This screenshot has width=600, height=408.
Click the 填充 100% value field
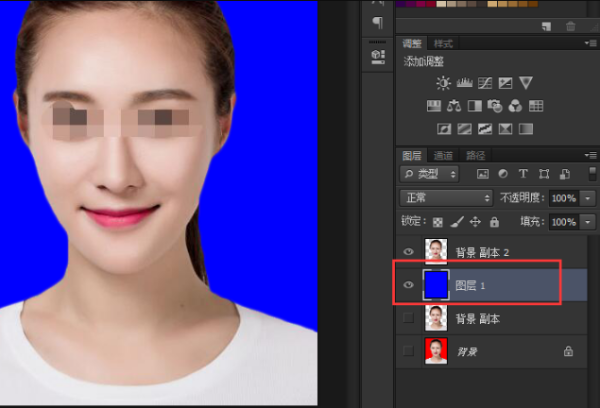point(564,222)
